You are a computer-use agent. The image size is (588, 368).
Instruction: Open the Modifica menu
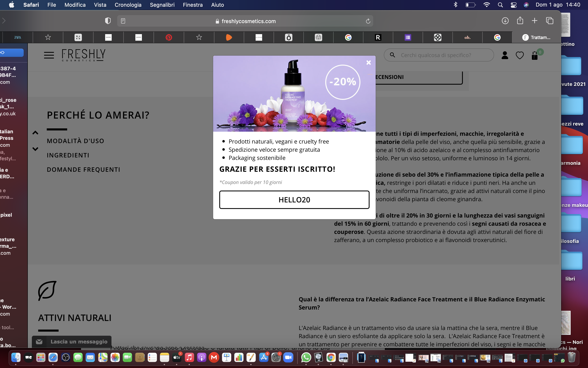click(x=75, y=5)
